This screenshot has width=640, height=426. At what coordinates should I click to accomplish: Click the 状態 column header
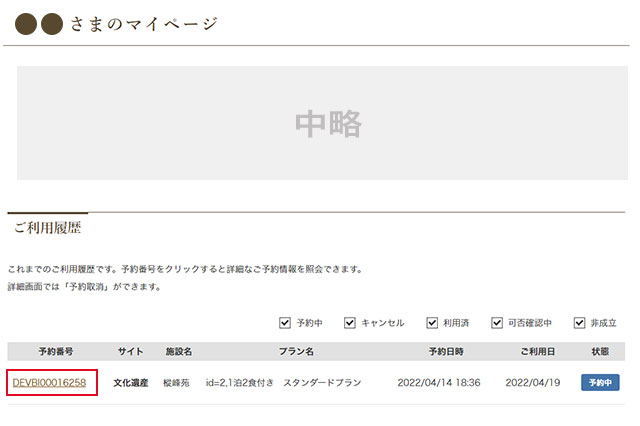[600, 352]
